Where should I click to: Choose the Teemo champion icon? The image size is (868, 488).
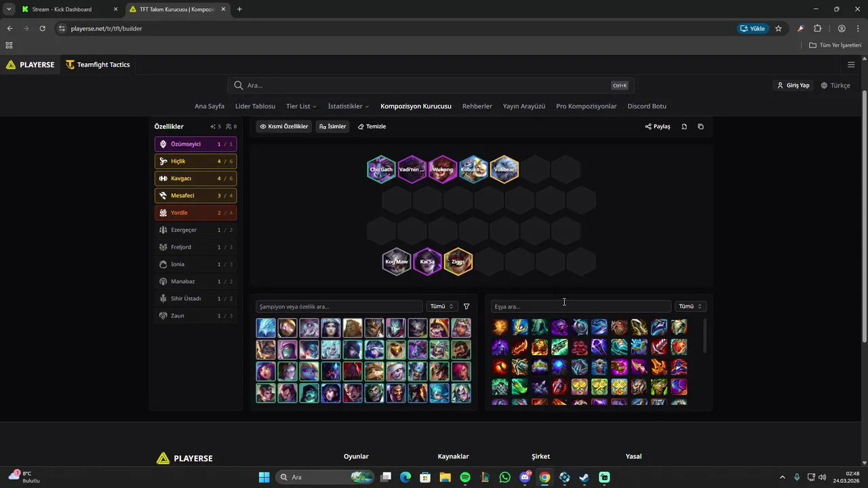(374, 371)
